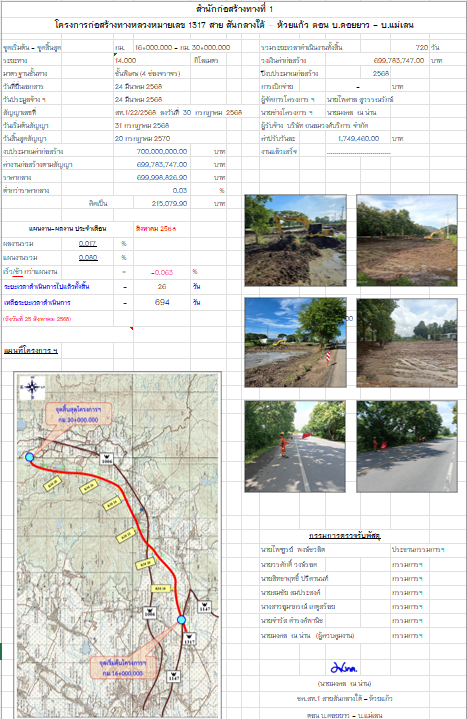Click the red -0.063 variance cell
The image size is (467, 719).
(x=162, y=272)
